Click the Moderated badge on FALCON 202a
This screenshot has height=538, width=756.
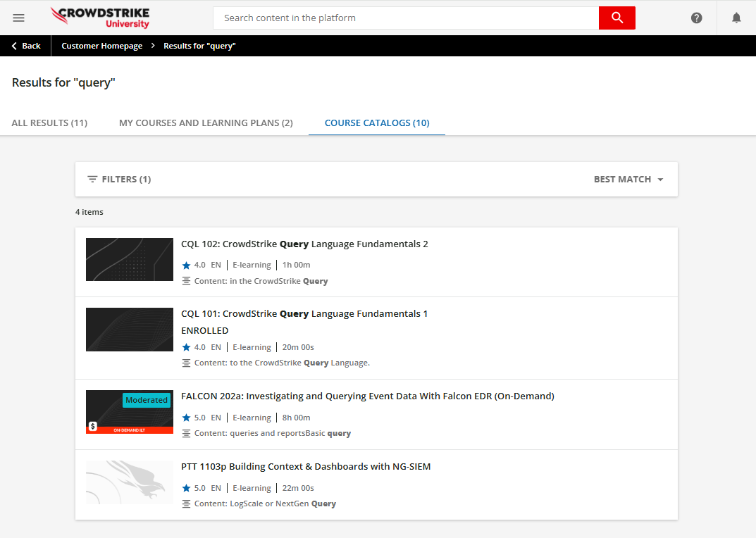(x=147, y=400)
